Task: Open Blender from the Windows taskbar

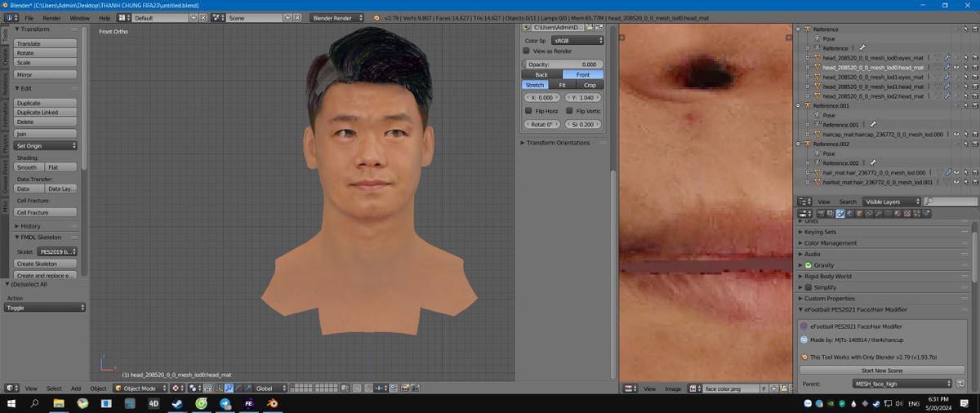Action: 273,403
